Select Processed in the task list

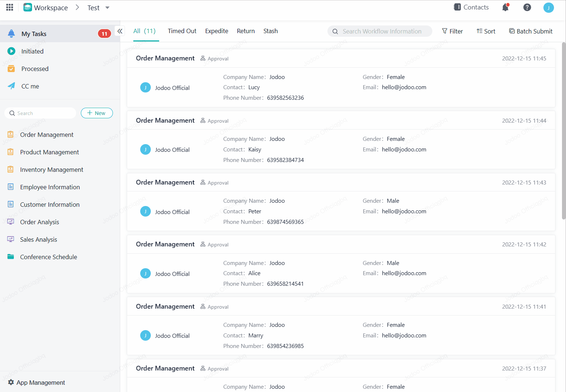coord(35,69)
